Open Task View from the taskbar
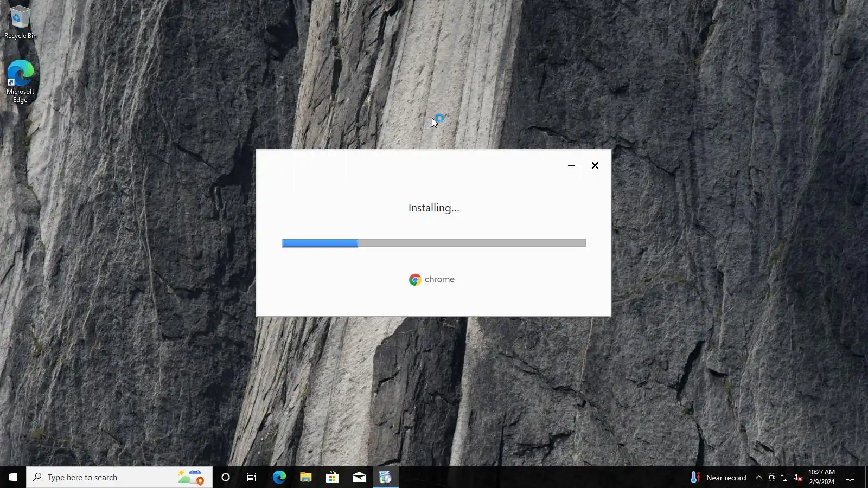 click(x=252, y=477)
